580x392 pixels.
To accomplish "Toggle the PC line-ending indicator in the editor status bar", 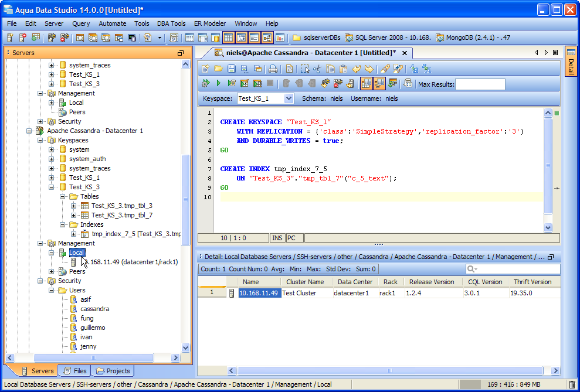I will pos(295,238).
